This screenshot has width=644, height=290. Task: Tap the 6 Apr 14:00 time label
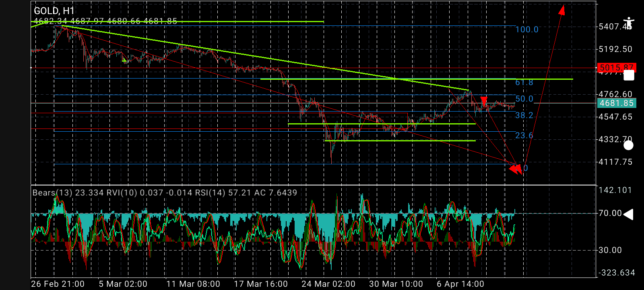point(460,284)
